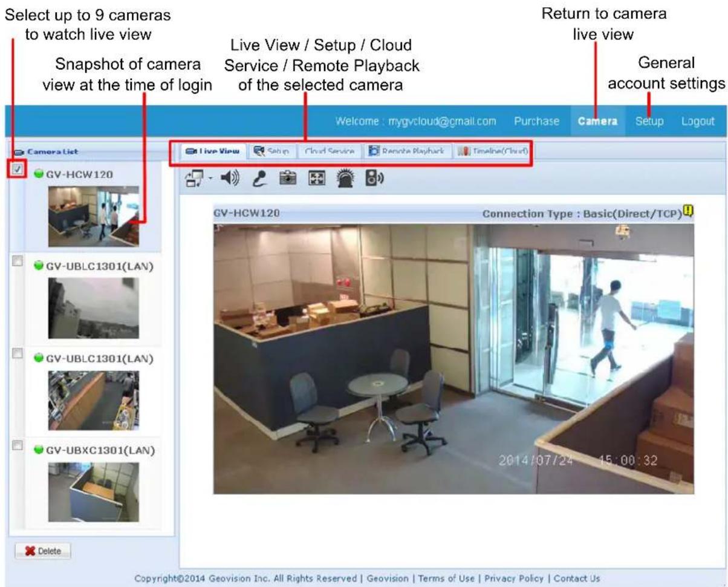Select the first GV-UBLC1301(LAN) thumbnail
The width and height of the screenshot is (728, 587).
click(x=94, y=308)
